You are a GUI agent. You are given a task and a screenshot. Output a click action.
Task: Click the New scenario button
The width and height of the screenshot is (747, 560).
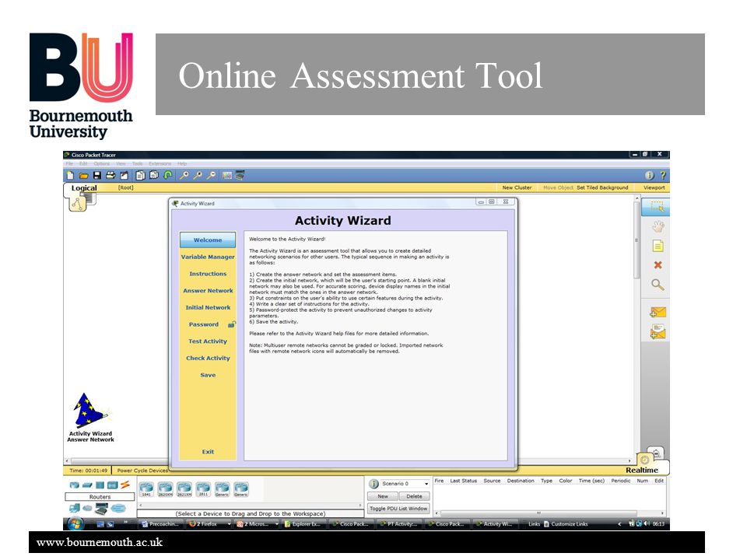[383, 497]
